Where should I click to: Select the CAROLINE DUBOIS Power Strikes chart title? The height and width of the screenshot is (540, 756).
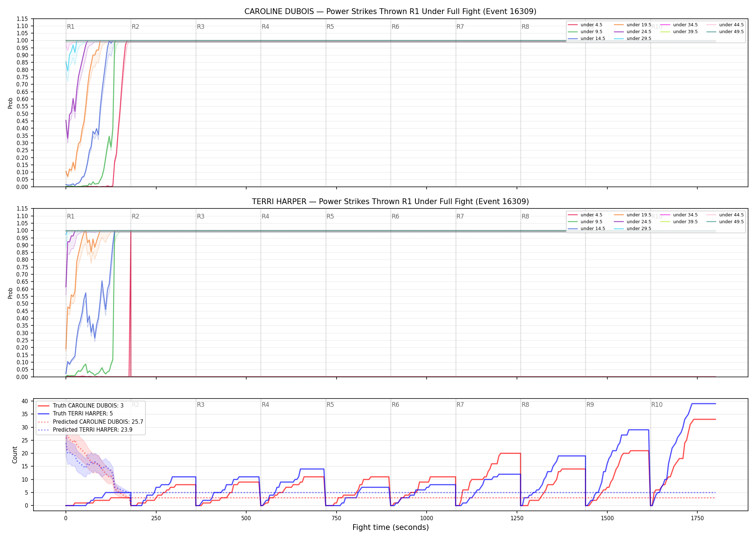390,12
